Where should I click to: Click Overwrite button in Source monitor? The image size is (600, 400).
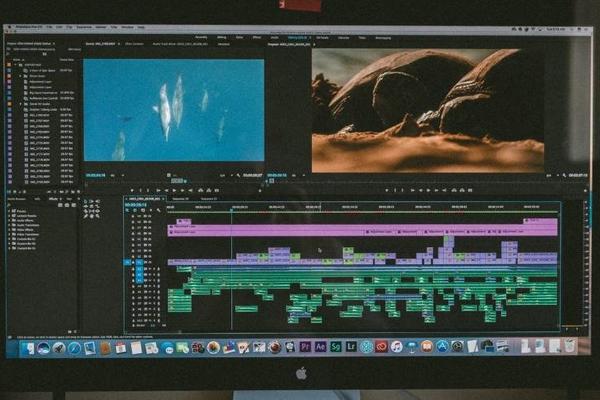click(209, 190)
